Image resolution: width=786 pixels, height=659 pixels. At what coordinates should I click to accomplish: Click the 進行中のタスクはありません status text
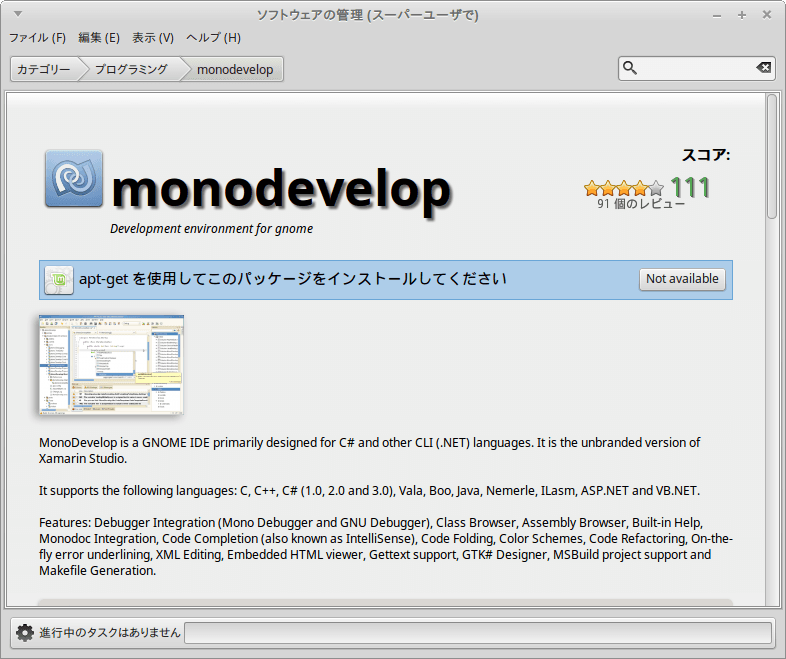(x=110, y=633)
